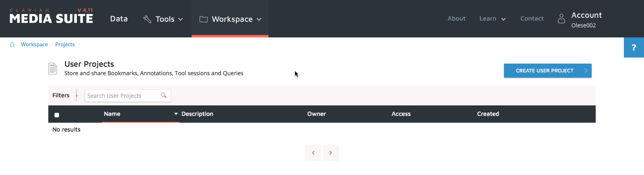Toggle the select-all projects checkbox
644x175 pixels.
pos(57,115)
